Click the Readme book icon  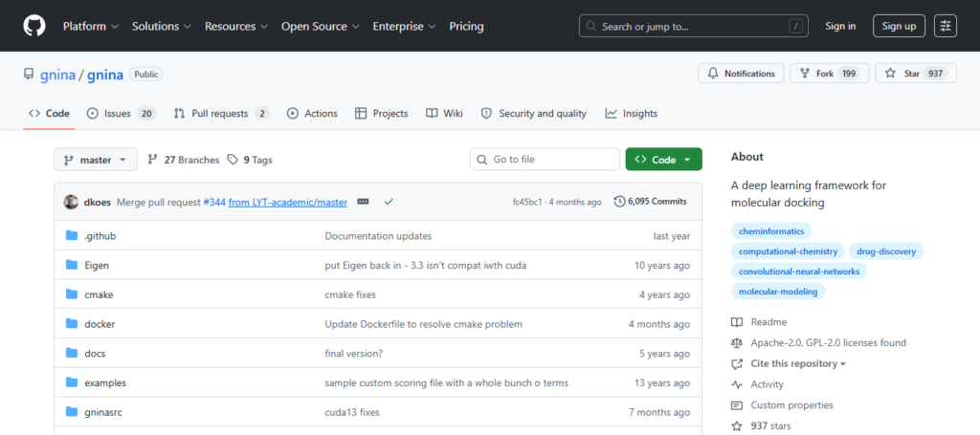(737, 322)
